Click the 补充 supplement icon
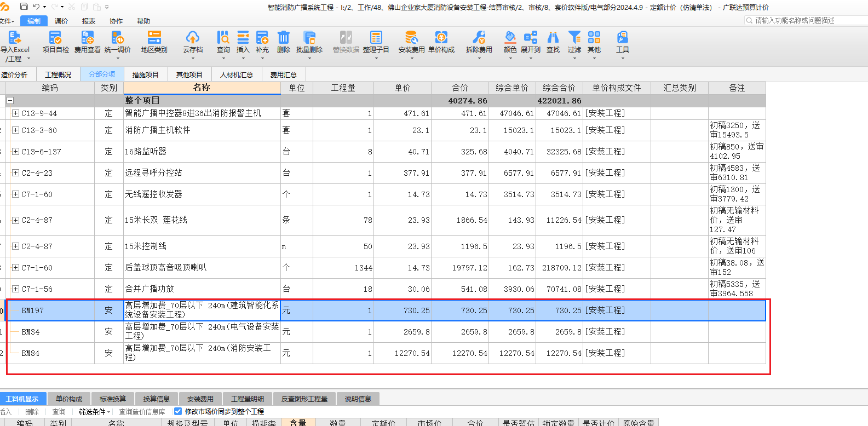 (x=262, y=37)
